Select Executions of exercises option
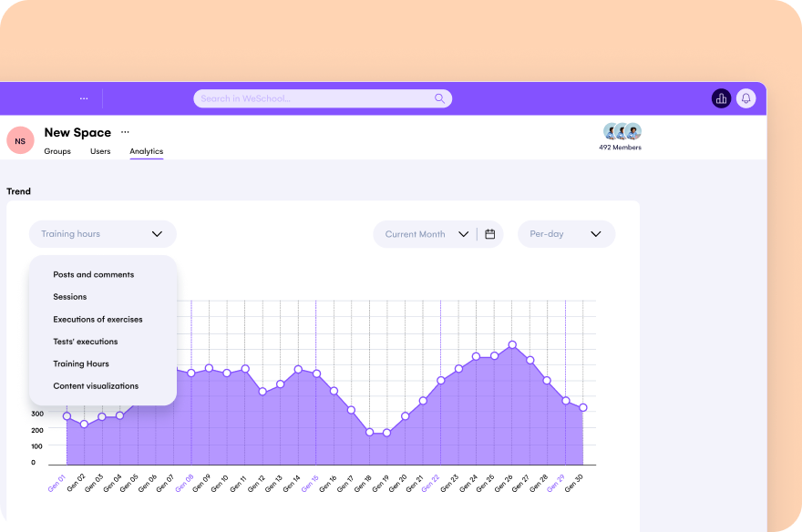The height and width of the screenshot is (532, 802). point(98,320)
